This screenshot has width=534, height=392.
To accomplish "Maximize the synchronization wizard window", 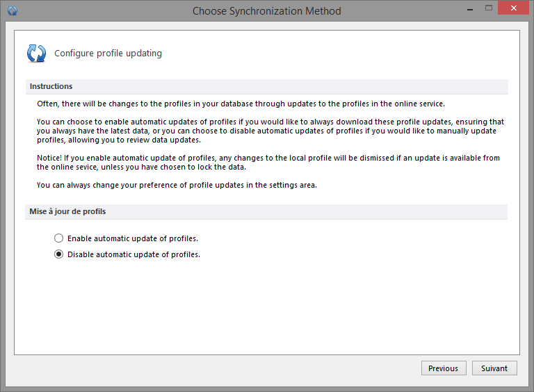I will (489, 8).
